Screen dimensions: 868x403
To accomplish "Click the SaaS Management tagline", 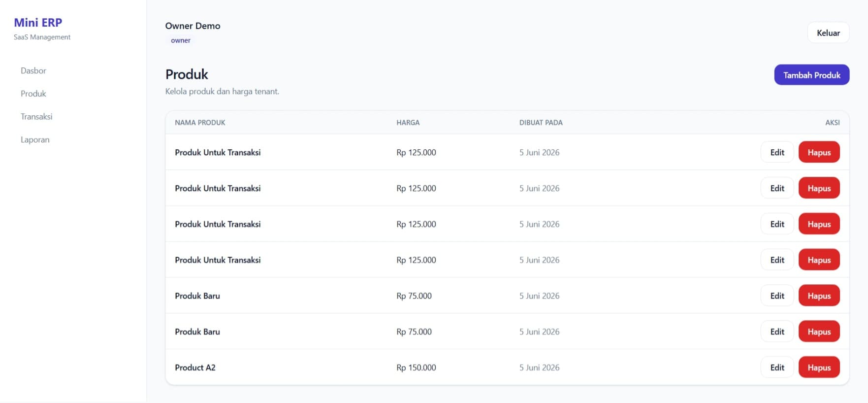I will 42,37.
